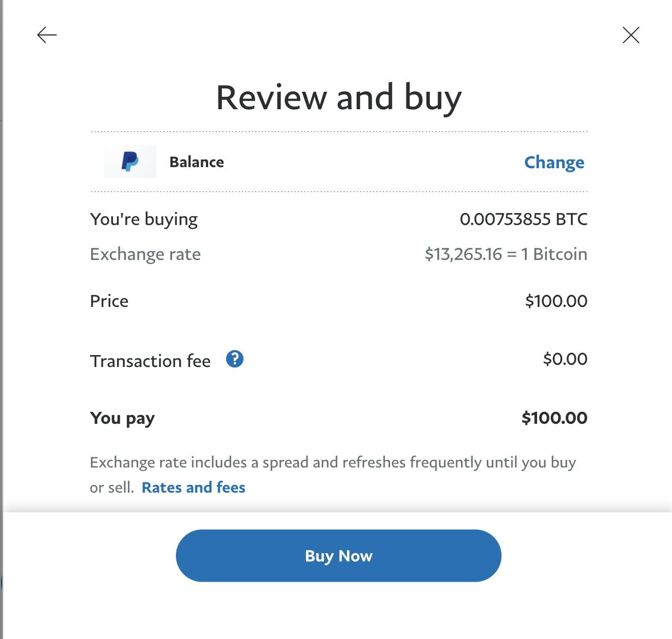Viewport: 672px width, 639px height.
Task: Click the exchange rate spread disclaimer text
Action: 332,463
